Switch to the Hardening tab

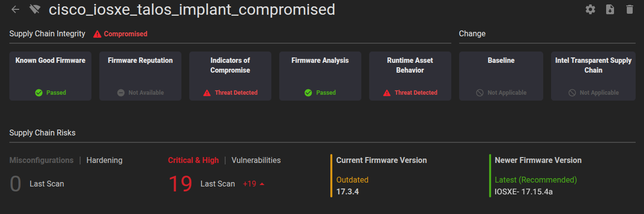point(104,160)
